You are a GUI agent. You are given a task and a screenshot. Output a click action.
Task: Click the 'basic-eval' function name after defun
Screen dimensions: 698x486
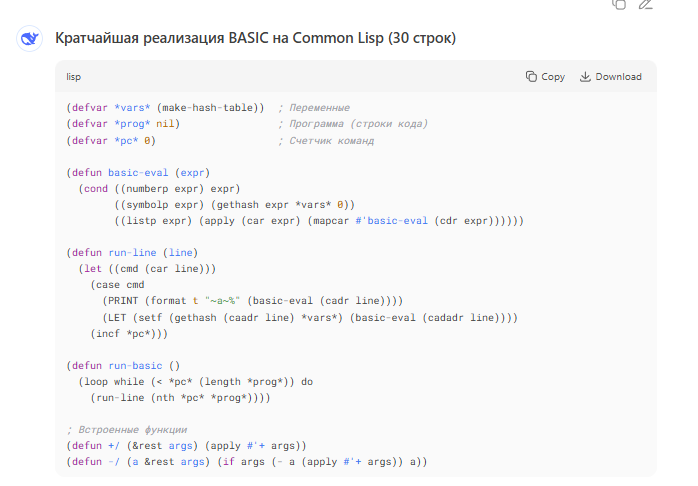coord(138,173)
